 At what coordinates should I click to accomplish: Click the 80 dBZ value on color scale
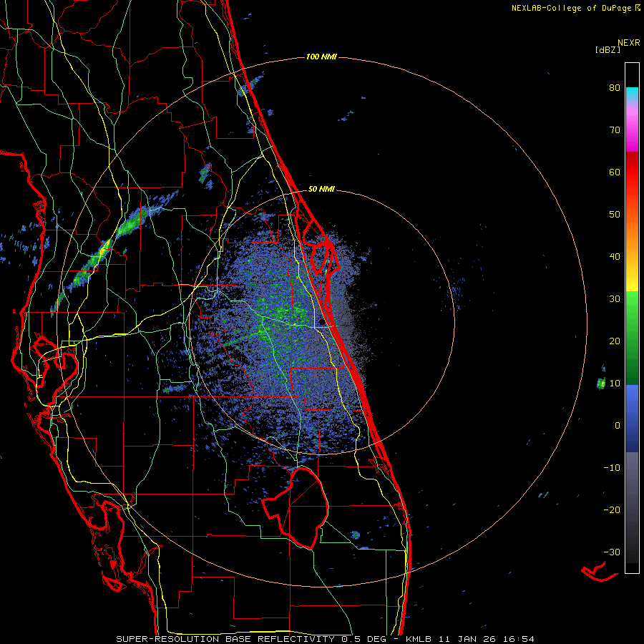615,88
